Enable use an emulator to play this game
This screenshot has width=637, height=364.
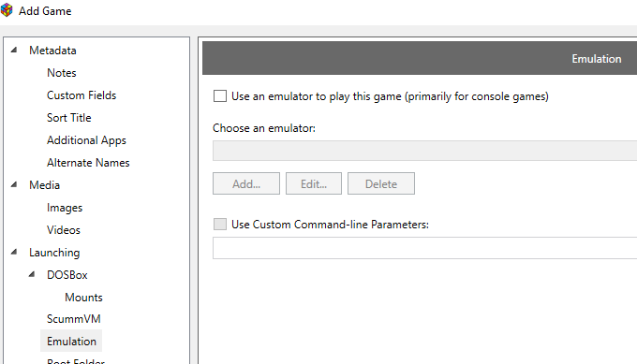point(220,96)
